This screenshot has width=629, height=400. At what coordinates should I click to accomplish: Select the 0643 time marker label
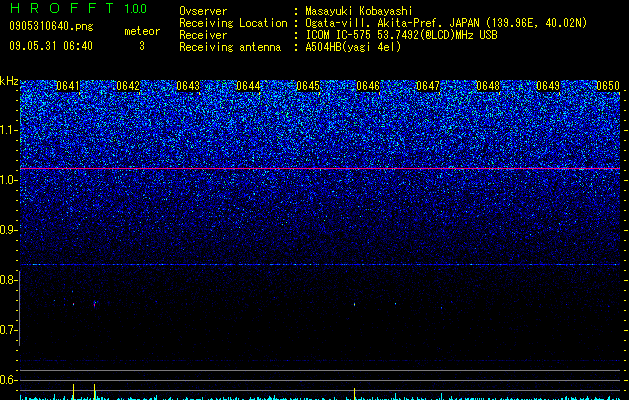(188, 86)
